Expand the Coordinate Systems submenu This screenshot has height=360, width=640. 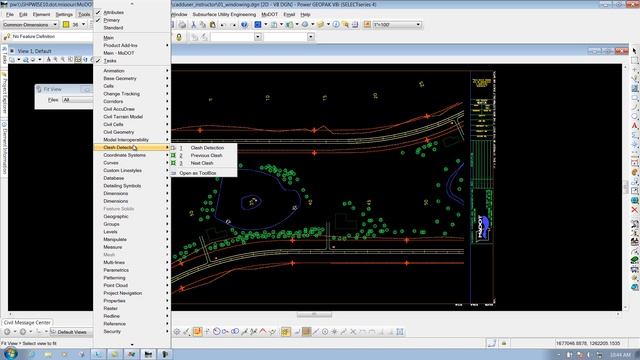[x=132, y=155]
